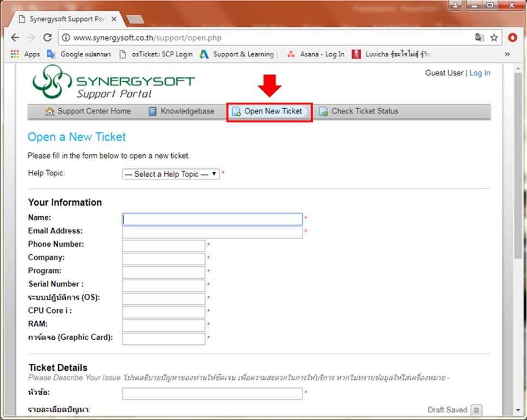The width and height of the screenshot is (527, 420).
Task: Navigate to Support Center Home
Action: tap(88, 111)
